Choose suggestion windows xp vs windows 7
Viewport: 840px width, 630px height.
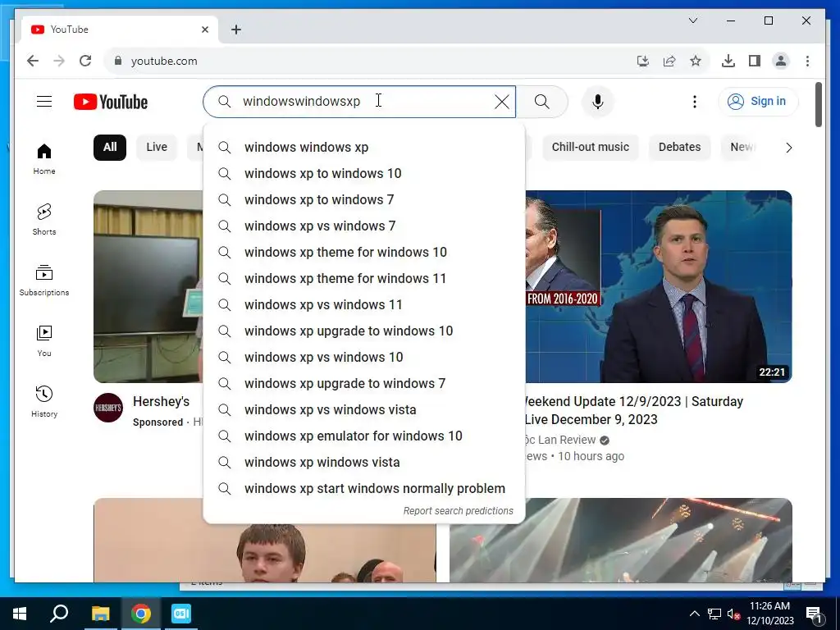pos(364,226)
